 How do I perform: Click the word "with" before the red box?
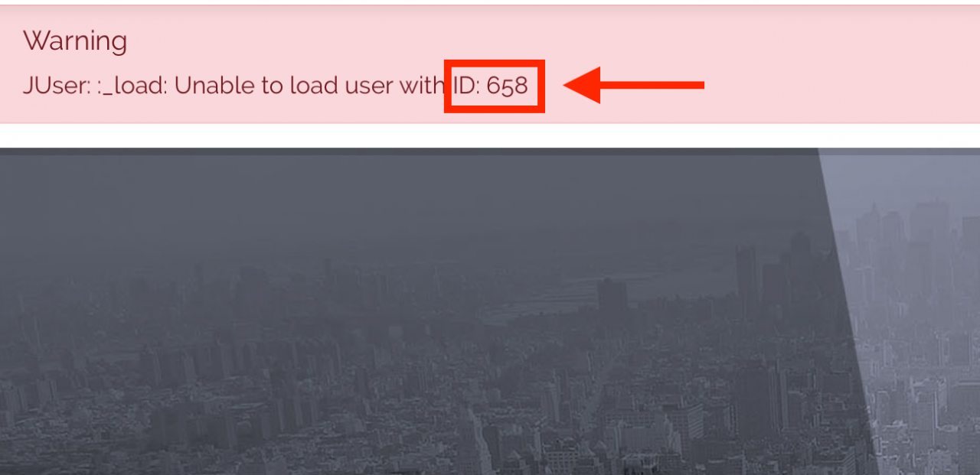[x=422, y=85]
